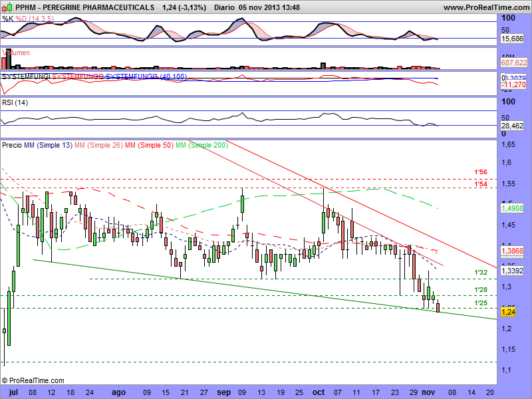The height and width of the screenshot is (399, 532).
Task: Select the Precio label in price panel
Action: [12, 145]
